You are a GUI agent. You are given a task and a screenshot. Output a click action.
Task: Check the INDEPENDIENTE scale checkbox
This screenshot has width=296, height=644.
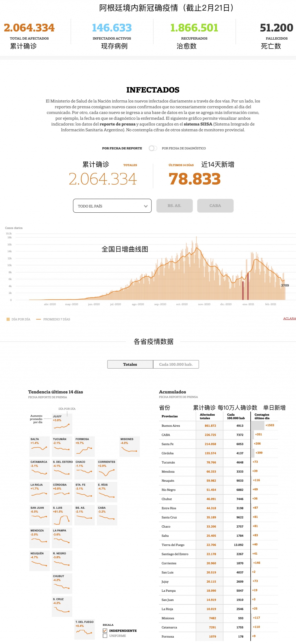[x=105, y=630]
